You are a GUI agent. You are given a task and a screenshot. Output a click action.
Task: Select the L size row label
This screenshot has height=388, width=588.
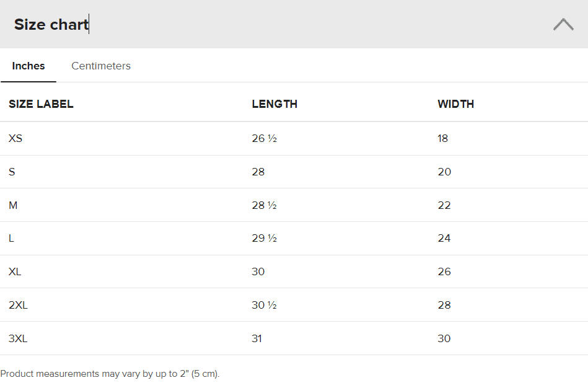click(11, 238)
